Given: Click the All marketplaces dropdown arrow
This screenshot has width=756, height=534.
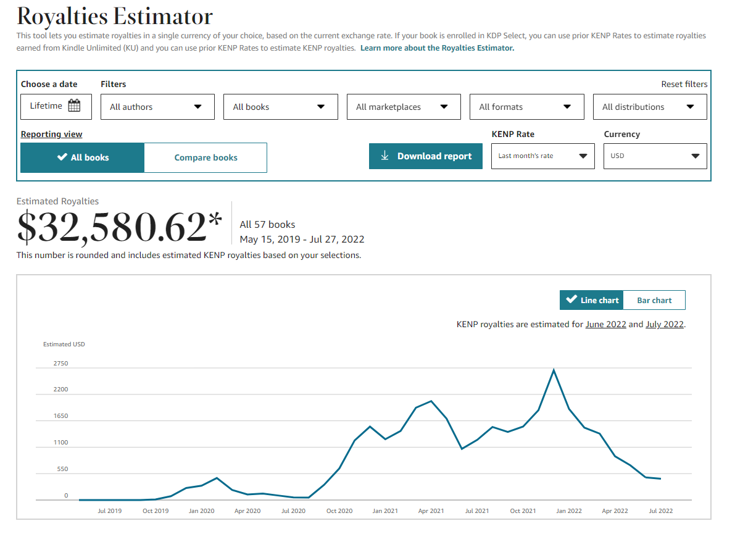Looking at the screenshot, I should click(x=444, y=107).
